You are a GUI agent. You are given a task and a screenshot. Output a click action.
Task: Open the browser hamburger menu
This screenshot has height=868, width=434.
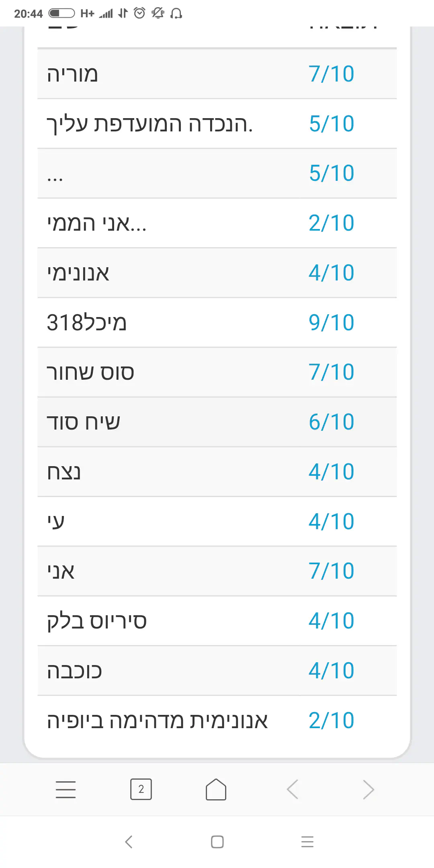(x=66, y=789)
